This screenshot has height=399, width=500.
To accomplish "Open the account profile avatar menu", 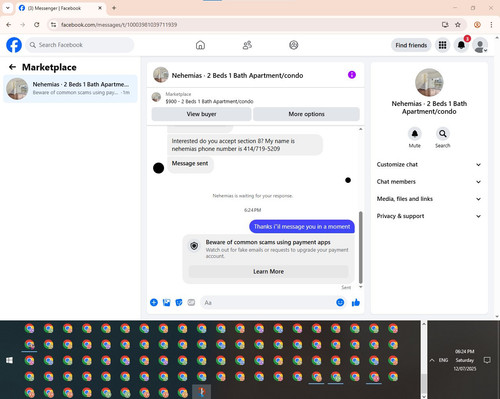I will [x=480, y=46].
